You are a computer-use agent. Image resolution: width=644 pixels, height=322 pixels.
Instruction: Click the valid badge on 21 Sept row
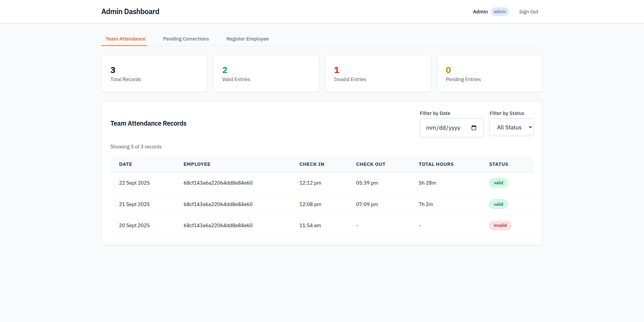(x=498, y=204)
